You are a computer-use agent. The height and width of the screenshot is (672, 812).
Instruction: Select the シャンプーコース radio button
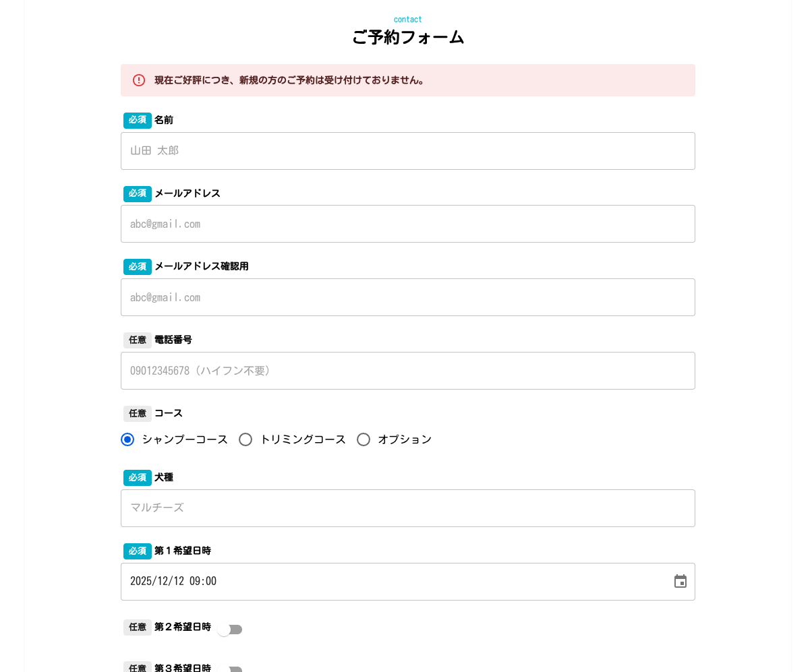click(127, 439)
